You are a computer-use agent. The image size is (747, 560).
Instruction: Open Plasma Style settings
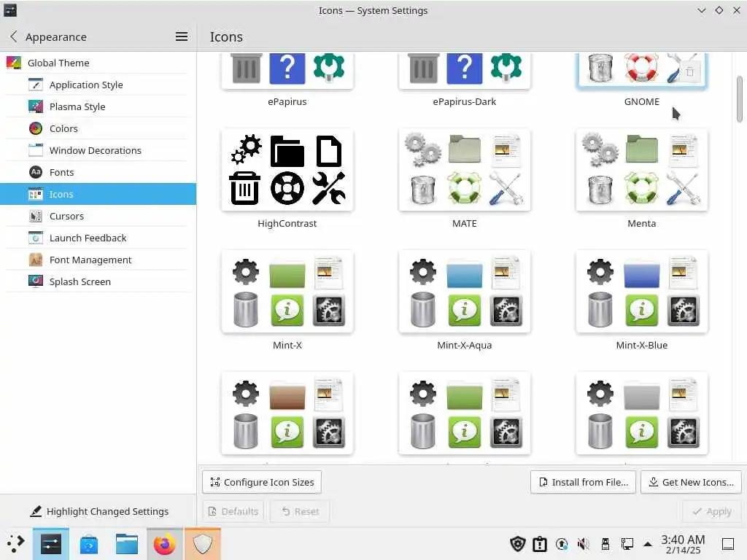[x=98, y=106]
